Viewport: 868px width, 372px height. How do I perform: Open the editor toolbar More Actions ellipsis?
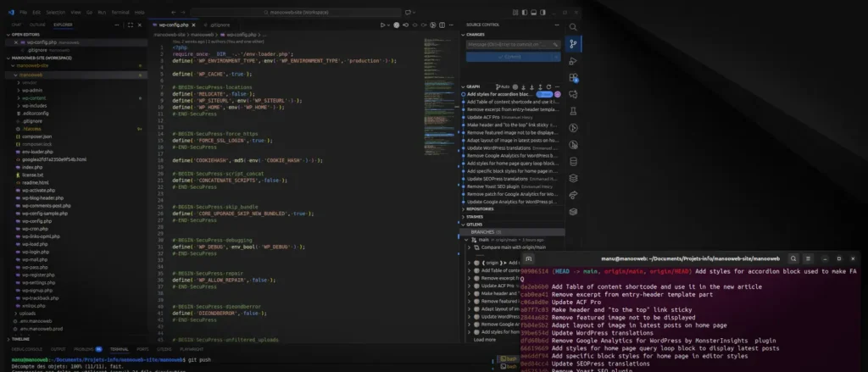(451, 25)
